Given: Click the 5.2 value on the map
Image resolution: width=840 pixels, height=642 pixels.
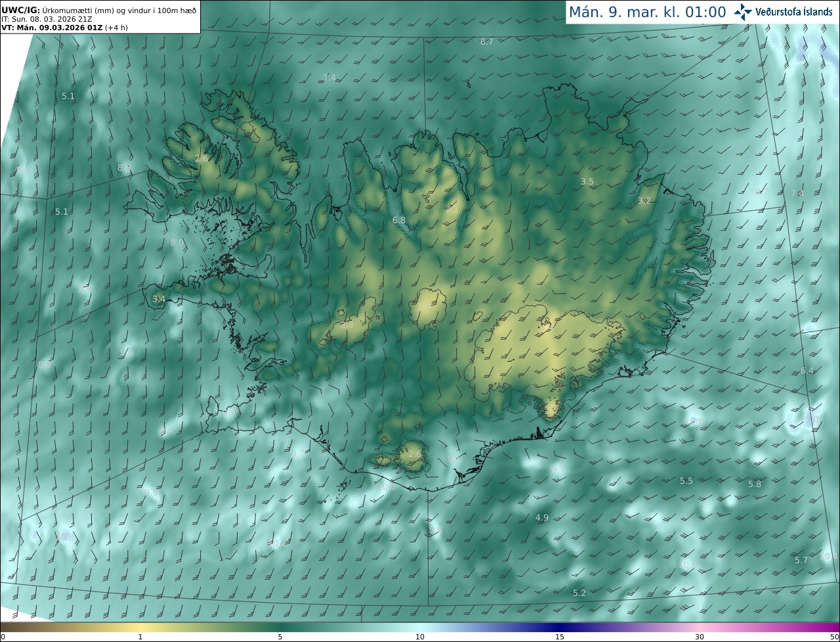Looking at the screenshot, I should (579, 593).
